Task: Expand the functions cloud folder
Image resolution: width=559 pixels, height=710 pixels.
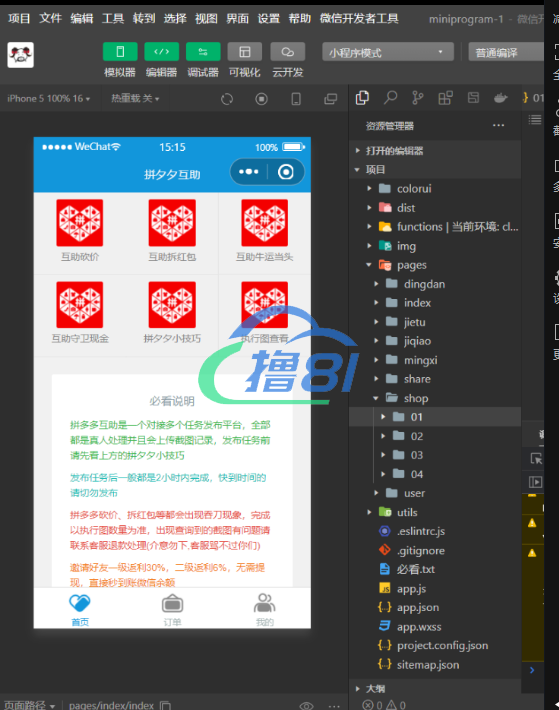Action: [x=435, y=226]
